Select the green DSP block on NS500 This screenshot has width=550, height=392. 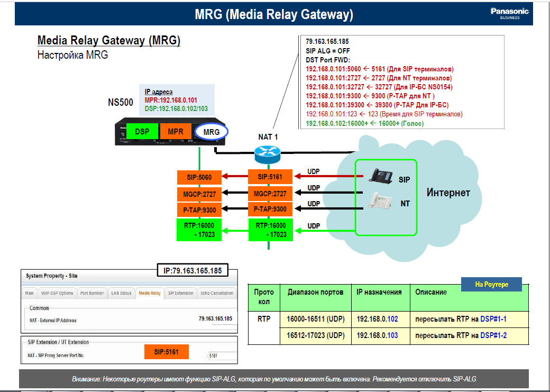142,132
